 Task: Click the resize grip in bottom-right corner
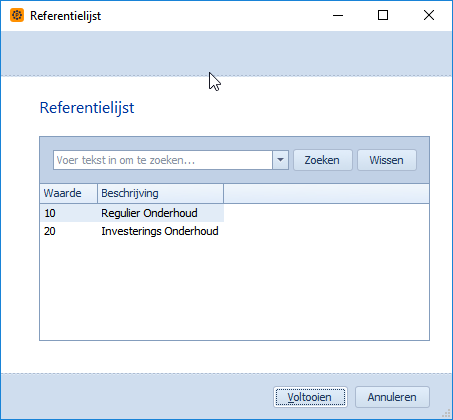click(446, 414)
